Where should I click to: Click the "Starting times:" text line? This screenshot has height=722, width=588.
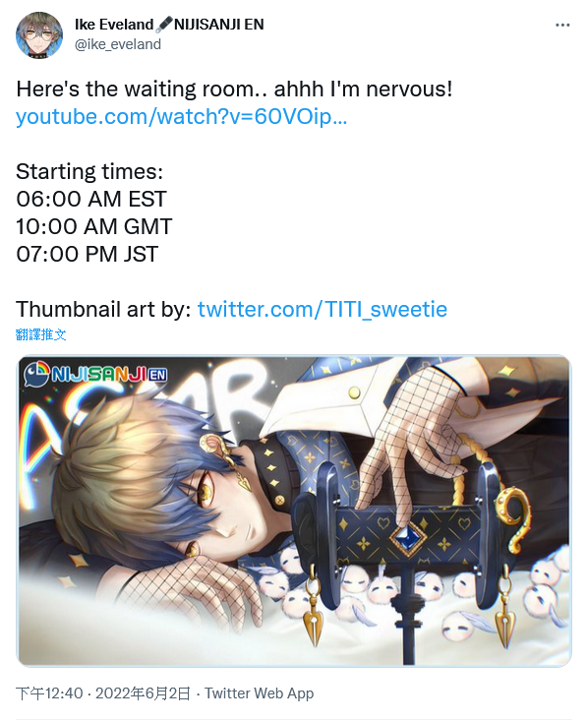[x=89, y=172]
